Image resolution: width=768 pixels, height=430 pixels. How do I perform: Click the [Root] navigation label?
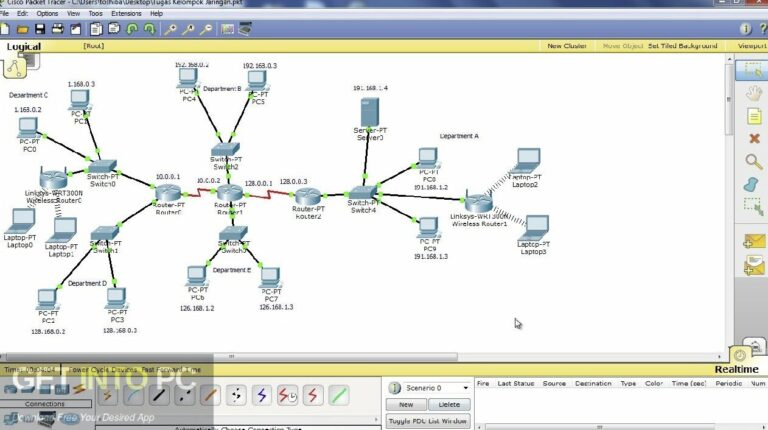pos(94,46)
